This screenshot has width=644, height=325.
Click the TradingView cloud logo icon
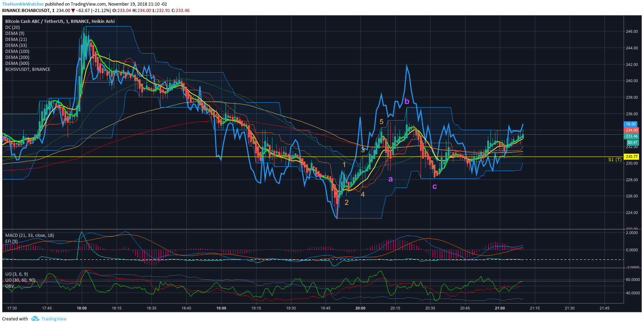[35, 319]
